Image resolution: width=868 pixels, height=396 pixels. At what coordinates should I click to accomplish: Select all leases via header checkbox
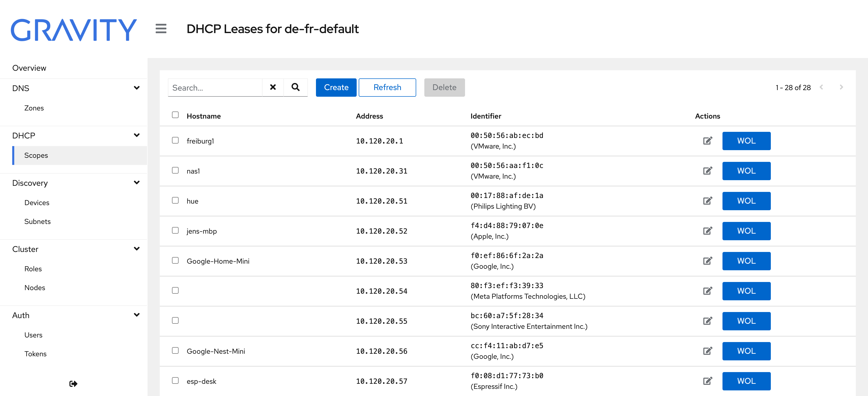click(175, 115)
